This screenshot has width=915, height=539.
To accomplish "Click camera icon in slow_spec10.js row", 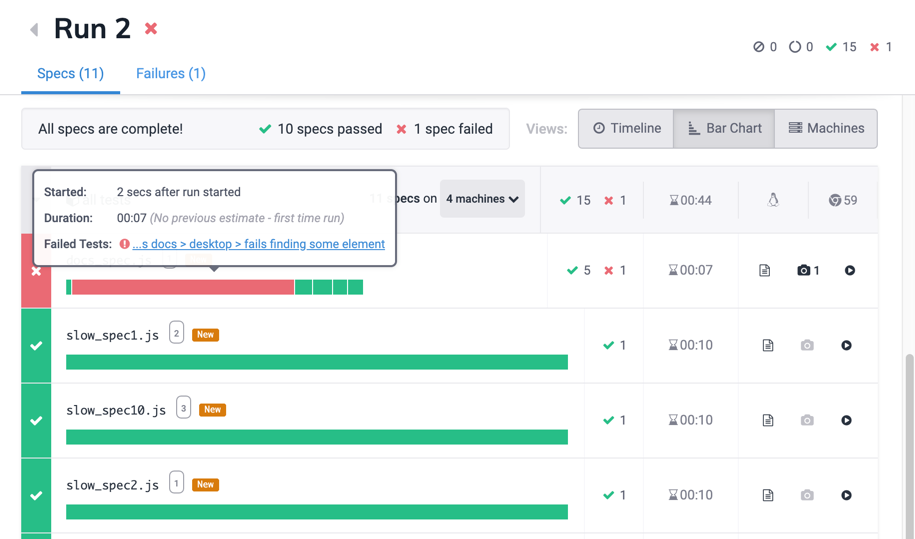I will 807,420.
